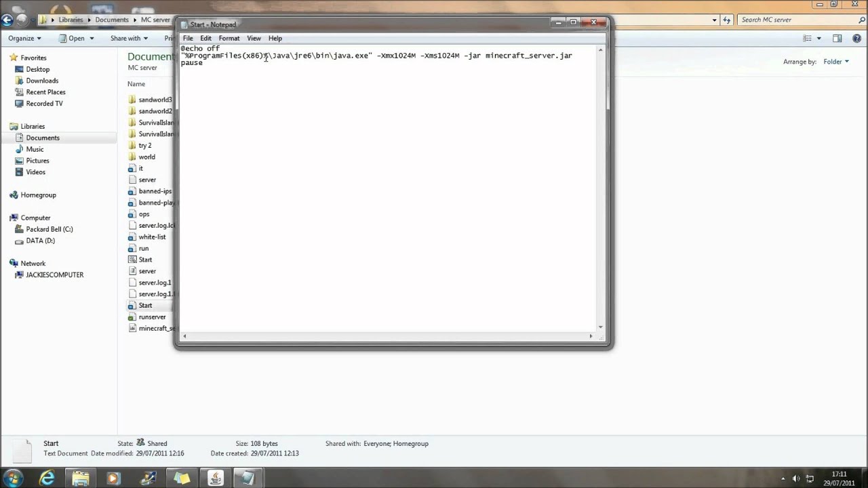Select the Videos library
Screen dimensions: 868x488
click(35, 172)
